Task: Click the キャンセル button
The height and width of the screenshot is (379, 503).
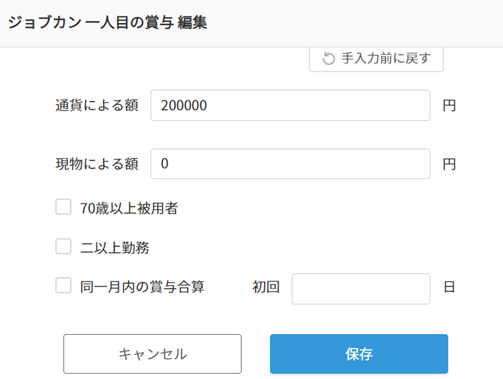Action: pos(152,354)
